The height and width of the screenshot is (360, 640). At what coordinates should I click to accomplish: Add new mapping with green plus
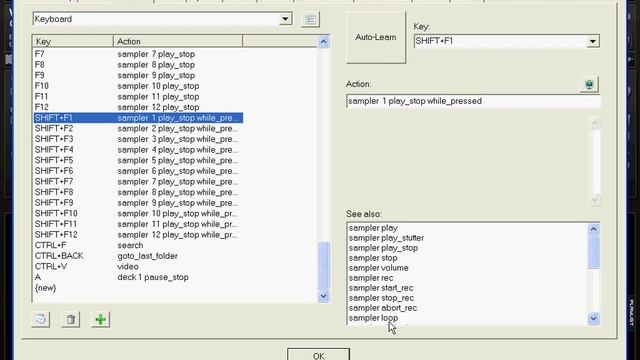100,319
